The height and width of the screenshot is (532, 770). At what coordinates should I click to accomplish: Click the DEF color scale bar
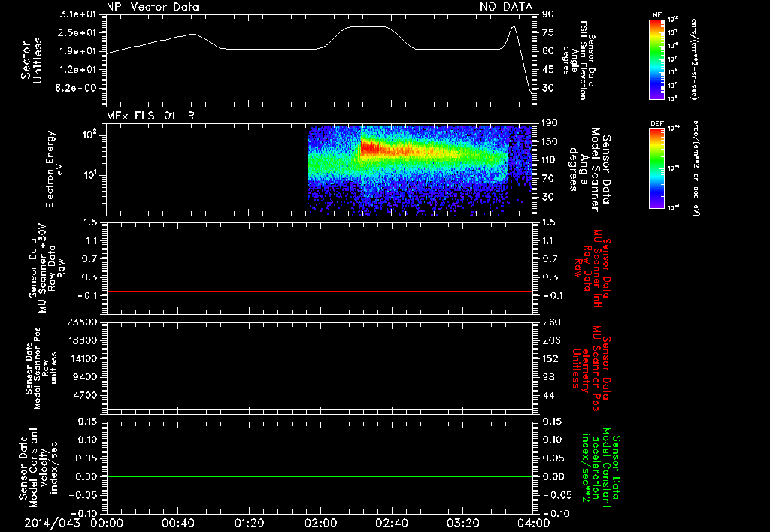[x=656, y=169]
